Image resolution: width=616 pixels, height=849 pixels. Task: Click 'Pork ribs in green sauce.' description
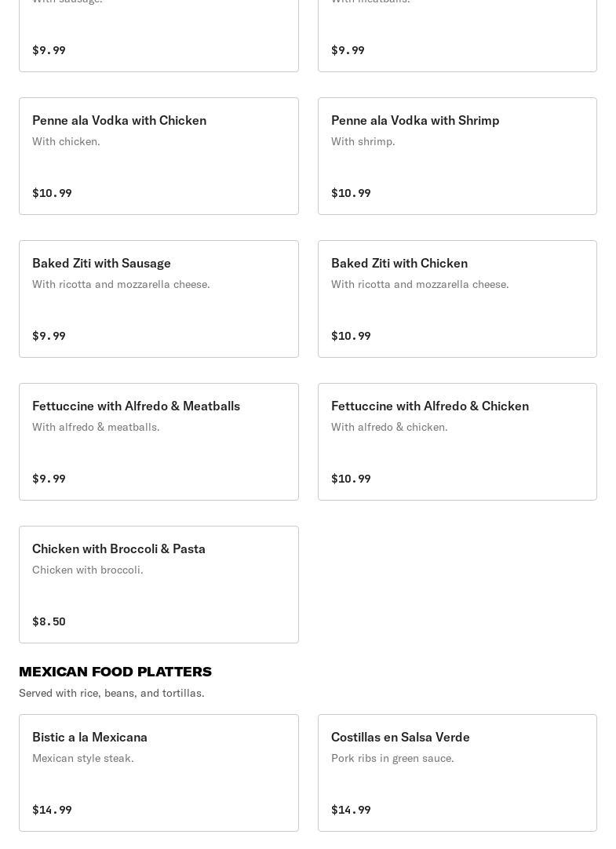pos(392,758)
